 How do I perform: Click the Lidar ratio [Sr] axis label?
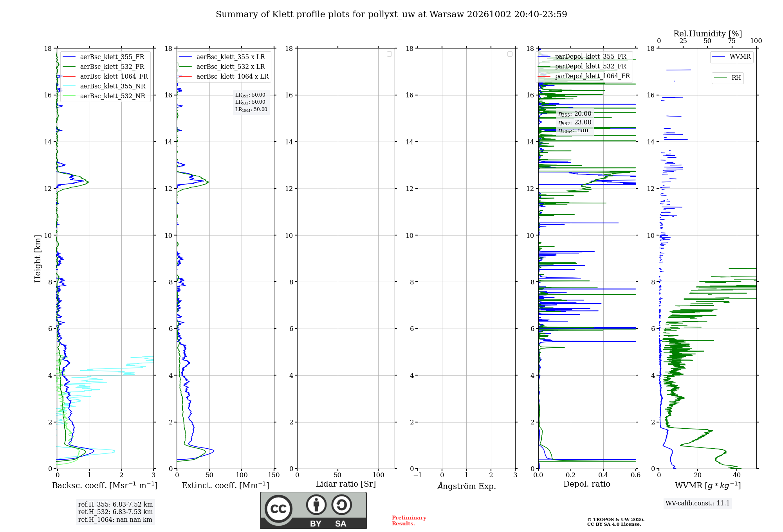346,484
